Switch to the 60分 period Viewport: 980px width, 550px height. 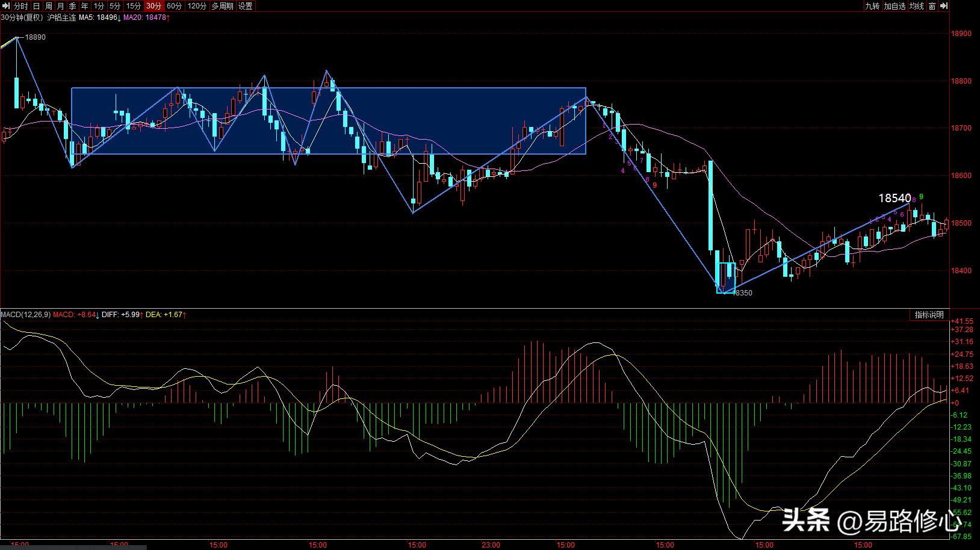coord(175,6)
